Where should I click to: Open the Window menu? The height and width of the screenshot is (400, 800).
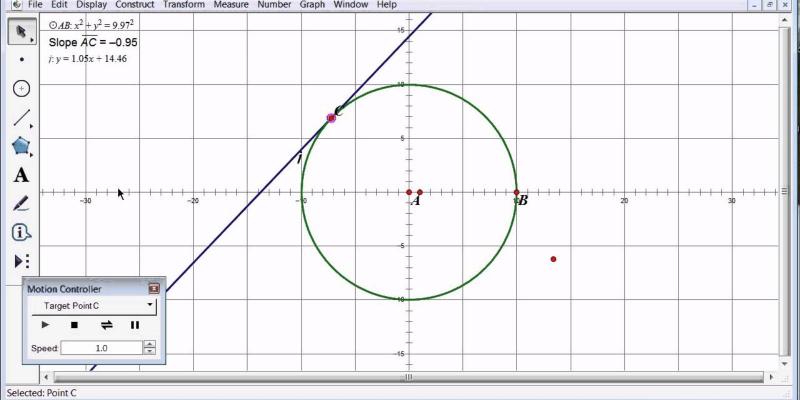pos(351,5)
